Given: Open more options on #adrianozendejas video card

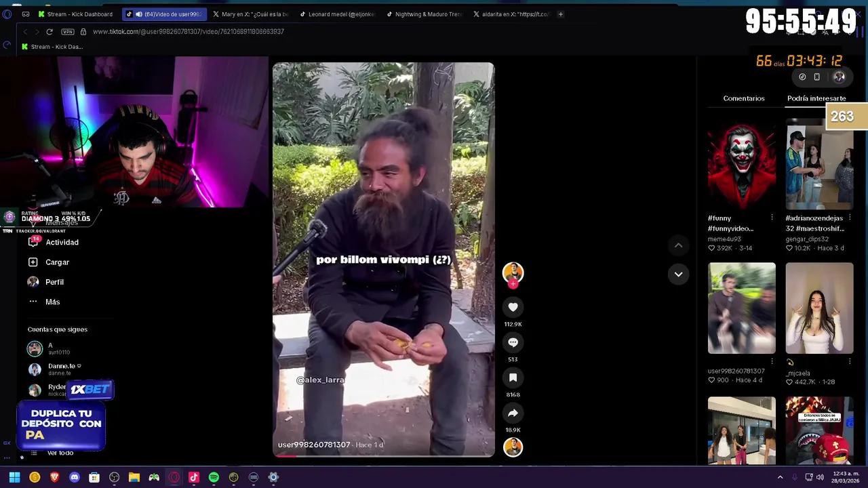Looking at the screenshot, I should click(849, 218).
